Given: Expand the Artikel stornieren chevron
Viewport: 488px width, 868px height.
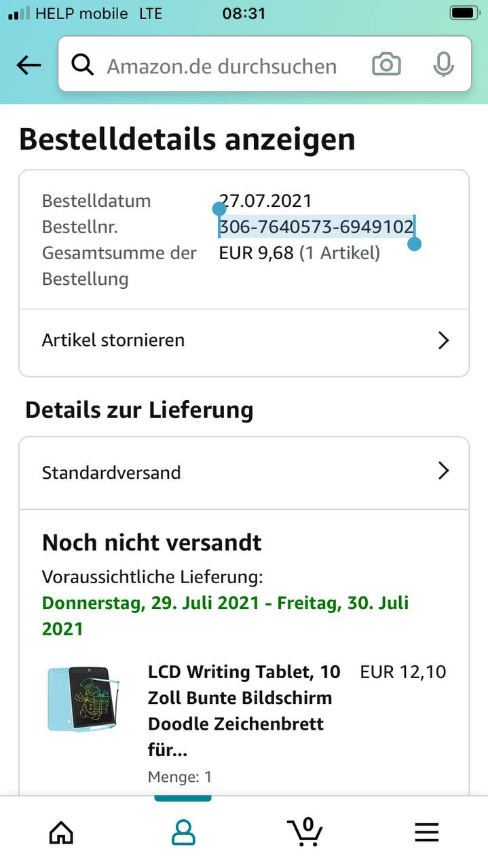Looking at the screenshot, I should (443, 340).
